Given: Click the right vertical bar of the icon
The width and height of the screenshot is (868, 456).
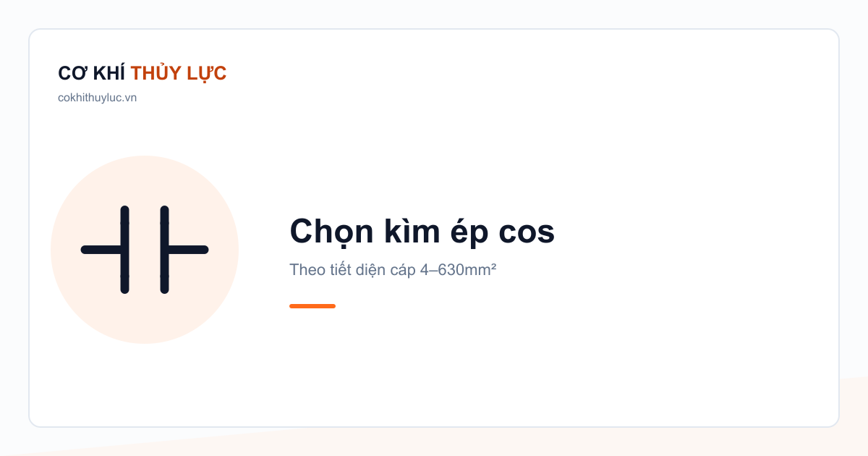Looking at the screenshot, I should tap(164, 250).
